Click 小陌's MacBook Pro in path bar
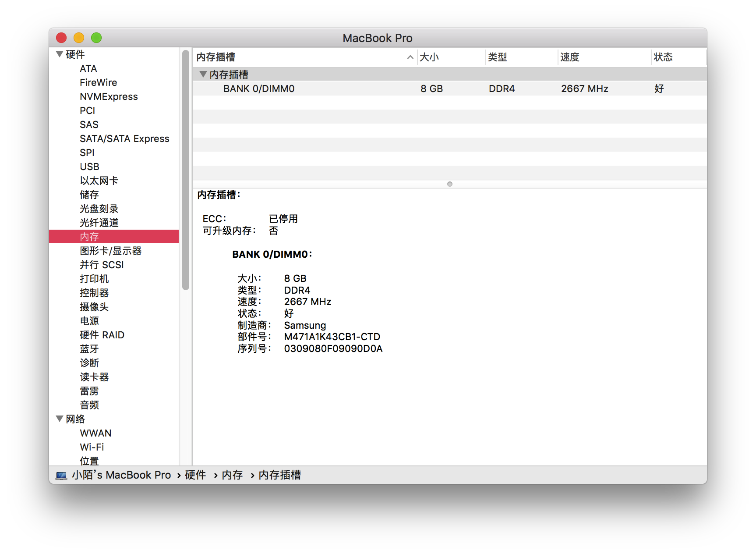The width and height of the screenshot is (756, 554). tap(121, 475)
